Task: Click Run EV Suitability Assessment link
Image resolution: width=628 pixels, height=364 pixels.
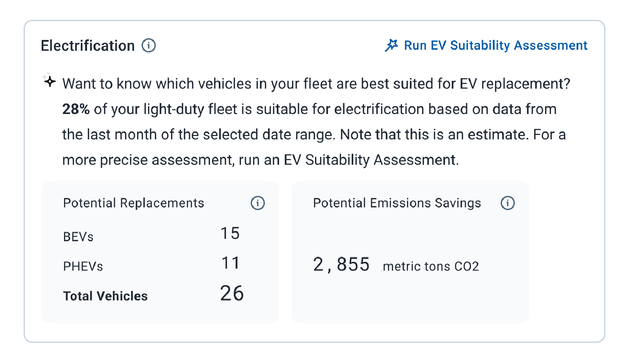Action: 495,45
